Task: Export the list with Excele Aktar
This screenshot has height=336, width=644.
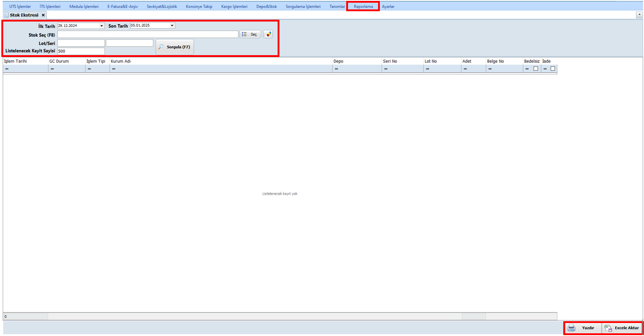Action: coord(622,328)
